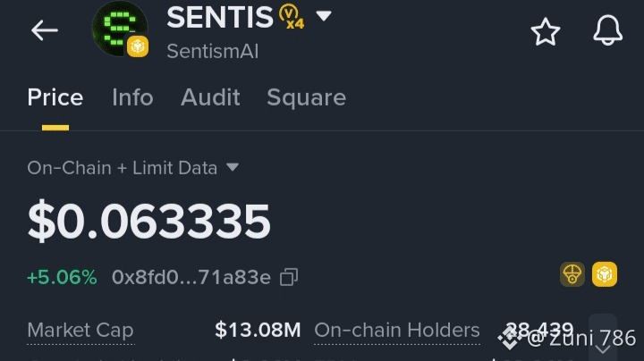Viewport: 644px width, 361px height.
Task: Select the Price tab
Action: coord(55,97)
